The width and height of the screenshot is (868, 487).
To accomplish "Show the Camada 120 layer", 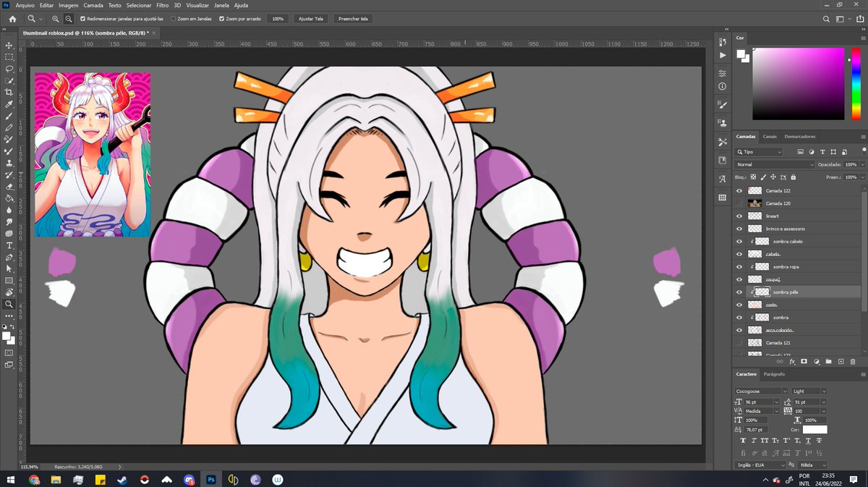I will click(739, 203).
